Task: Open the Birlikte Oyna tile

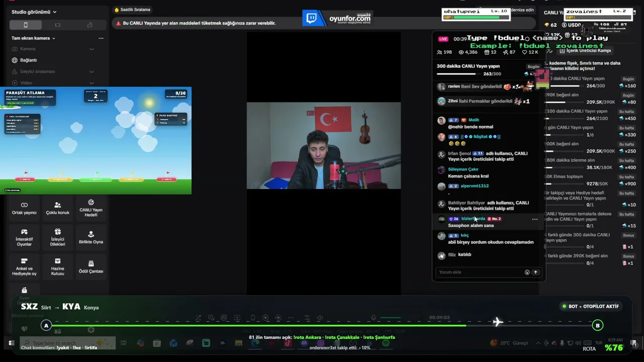Action: point(91,237)
